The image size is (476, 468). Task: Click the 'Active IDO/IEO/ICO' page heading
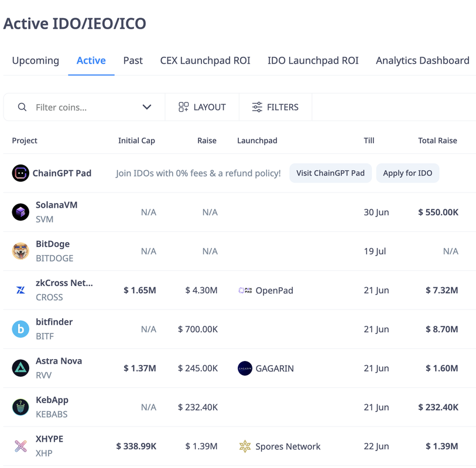click(75, 23)
